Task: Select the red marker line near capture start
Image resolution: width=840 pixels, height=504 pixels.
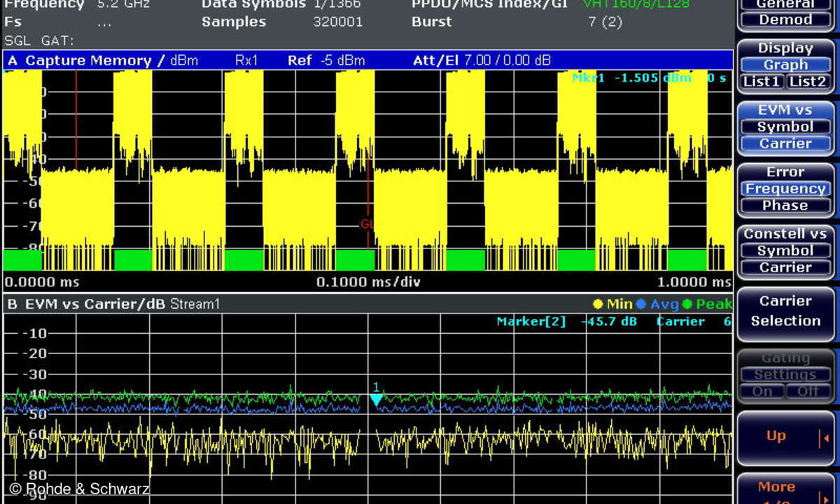Action: [x=76, y=119]
